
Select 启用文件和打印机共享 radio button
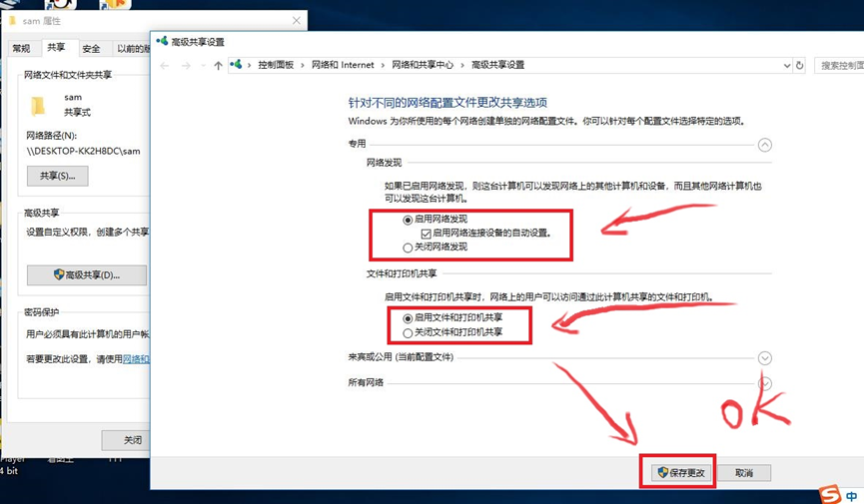[x=408, y=318]
